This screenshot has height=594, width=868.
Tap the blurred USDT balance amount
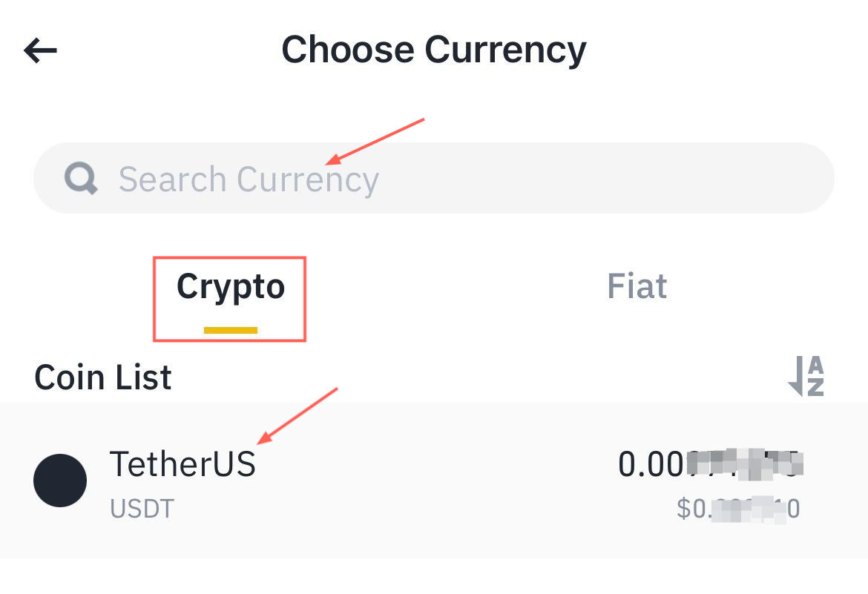[710, 464]
